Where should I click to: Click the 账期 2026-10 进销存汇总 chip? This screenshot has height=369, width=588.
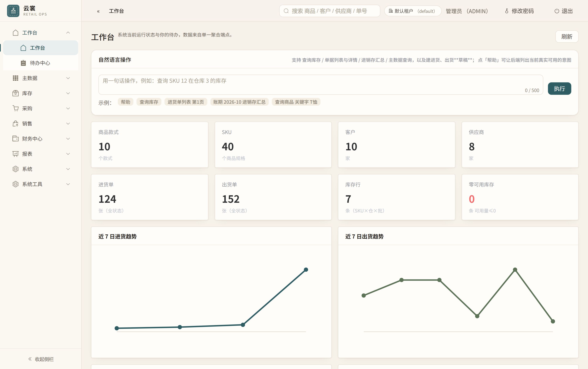click(239, 102)
